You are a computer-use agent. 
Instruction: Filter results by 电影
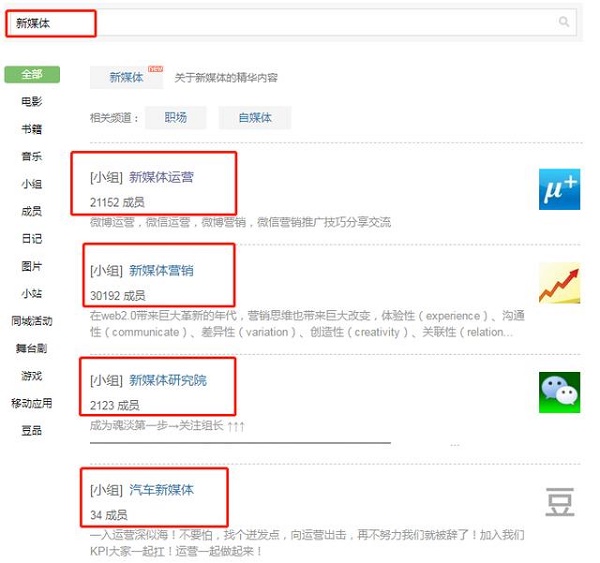pos(32,101)
